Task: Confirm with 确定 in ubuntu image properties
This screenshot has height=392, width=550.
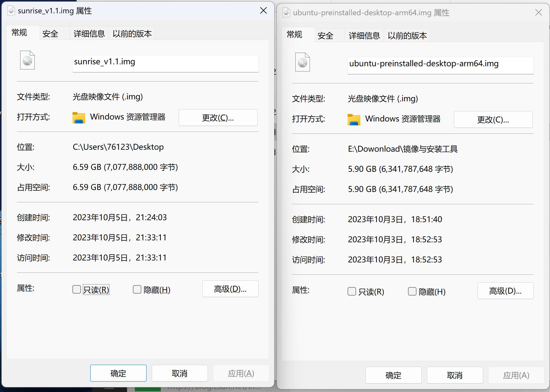Action: coord(393,375)
